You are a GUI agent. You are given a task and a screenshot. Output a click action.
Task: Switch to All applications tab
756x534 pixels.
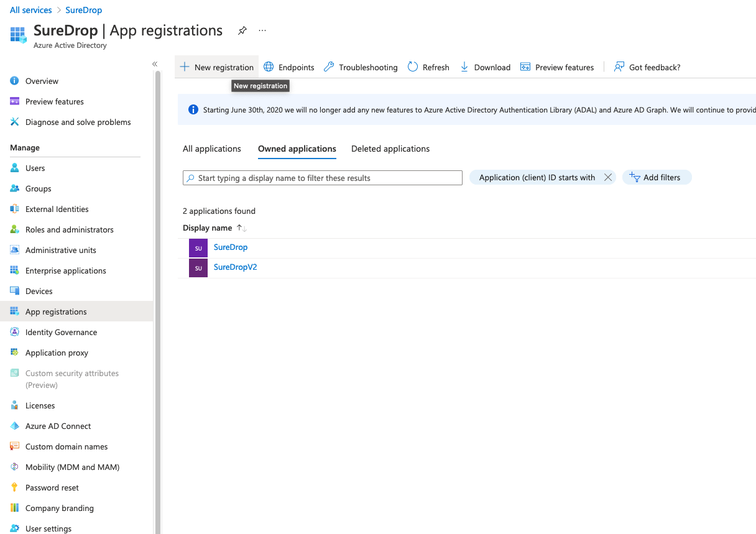211,149
